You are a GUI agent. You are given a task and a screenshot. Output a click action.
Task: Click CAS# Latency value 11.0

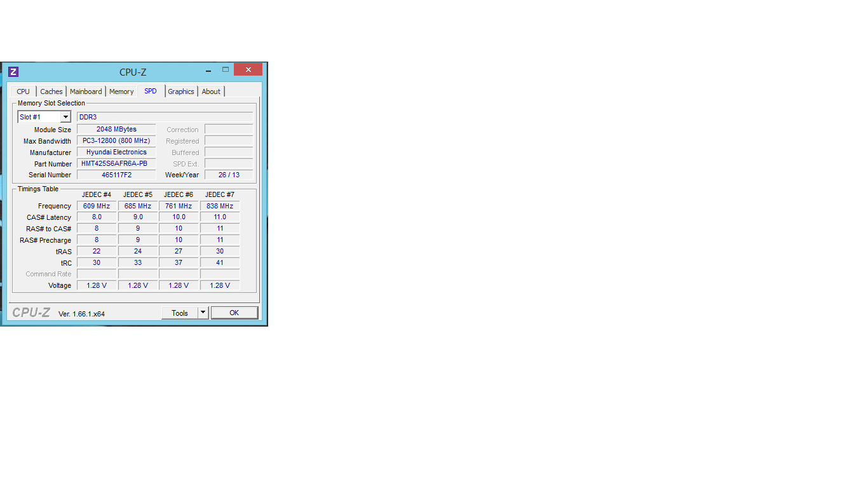(220, 217)
